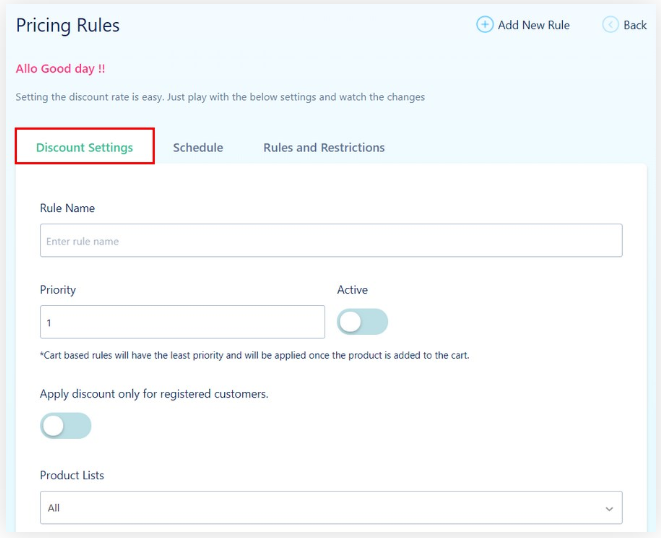Click the Back arrow circle icon
Viewport: 661px width, 538px height.
tap(610, 25)
